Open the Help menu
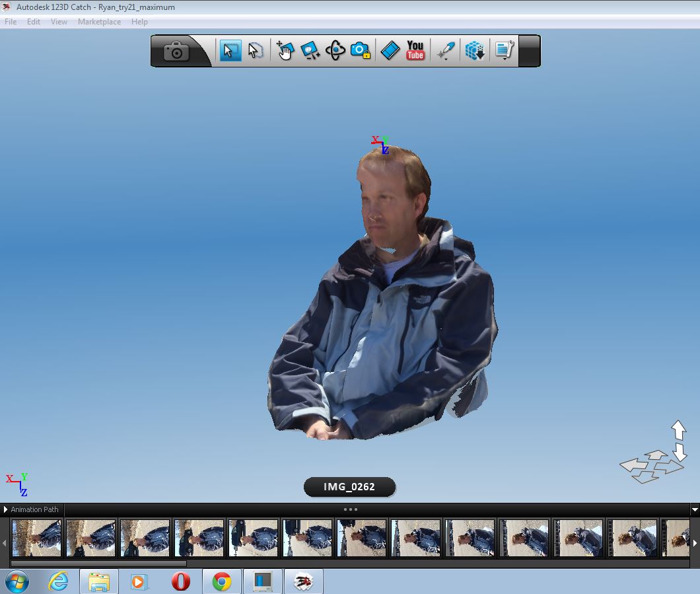700x594 pixels. click(139, 21)
